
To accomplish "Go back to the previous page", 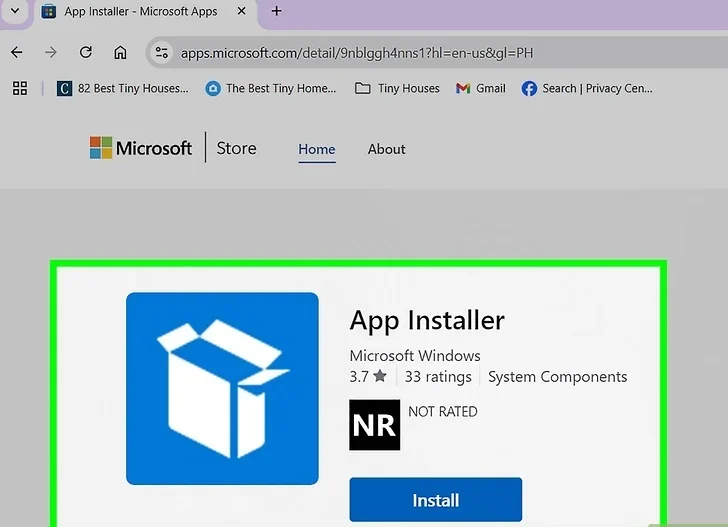I will coord(17,52).
